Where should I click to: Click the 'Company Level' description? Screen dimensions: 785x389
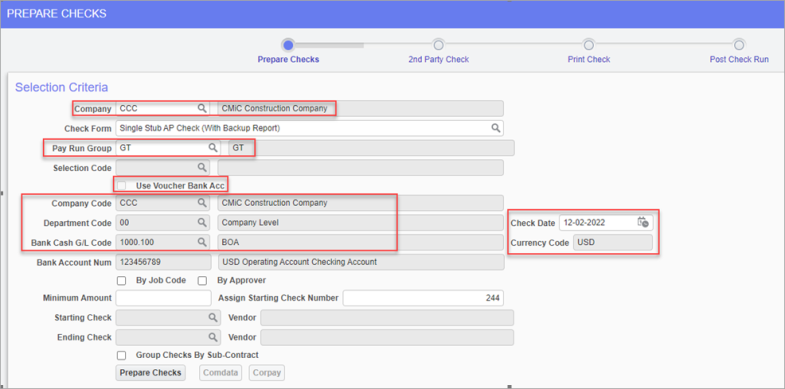point(250,222)
